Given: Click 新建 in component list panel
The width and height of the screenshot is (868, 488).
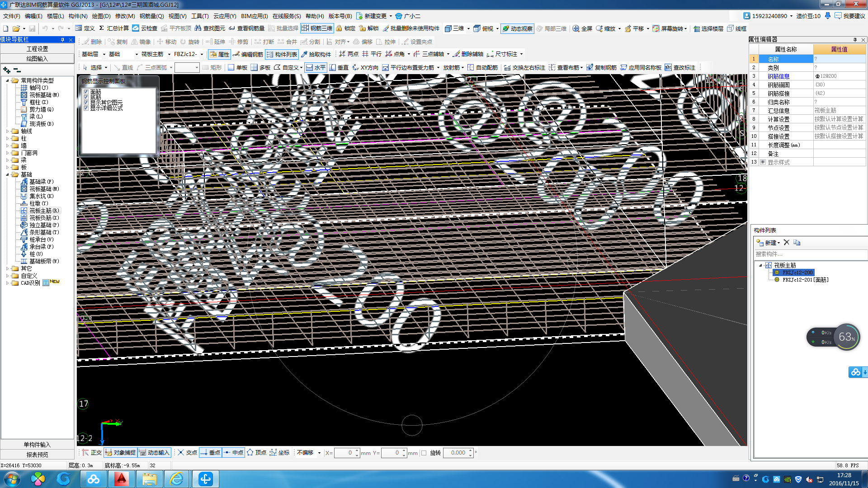Looking at the screenshot, I should tap(768, 243).
